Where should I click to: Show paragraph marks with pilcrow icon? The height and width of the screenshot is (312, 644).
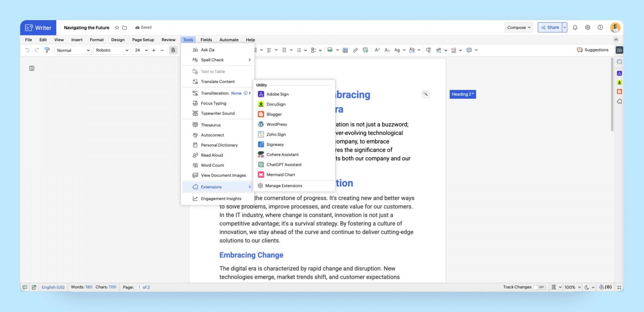point(428,50)
